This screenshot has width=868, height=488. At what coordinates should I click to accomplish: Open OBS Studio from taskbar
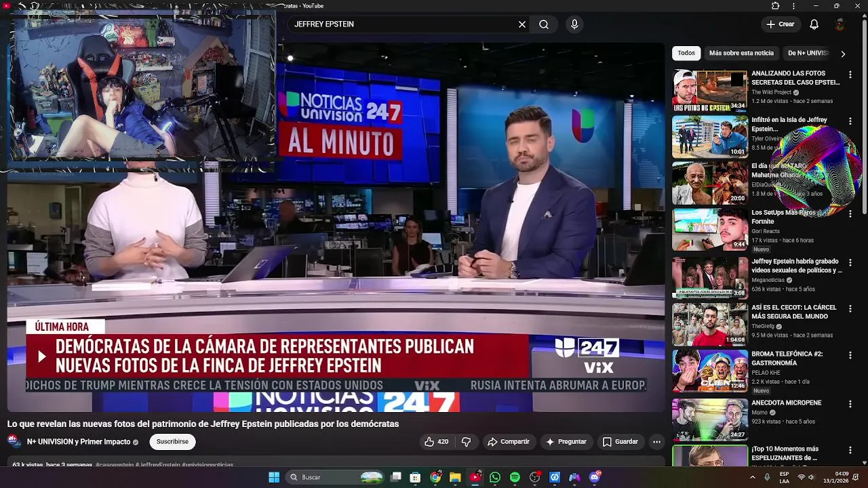[x=534, y=477]
